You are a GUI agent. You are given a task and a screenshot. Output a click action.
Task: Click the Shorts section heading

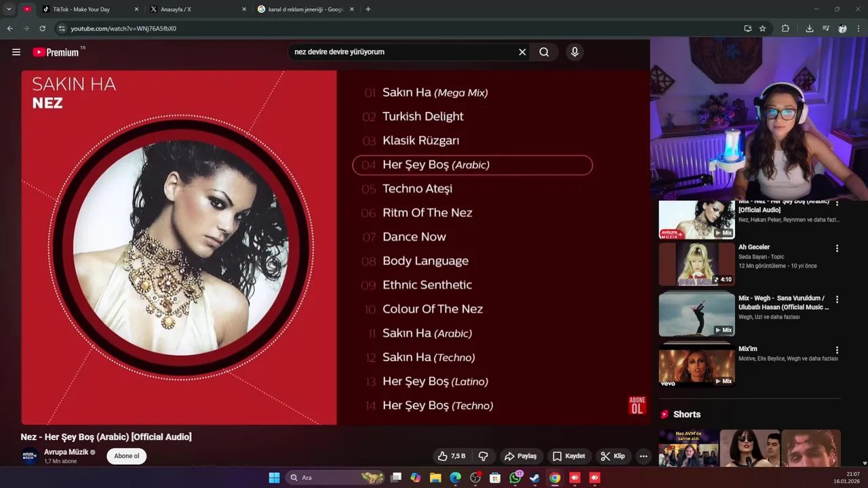coord(687,415)
